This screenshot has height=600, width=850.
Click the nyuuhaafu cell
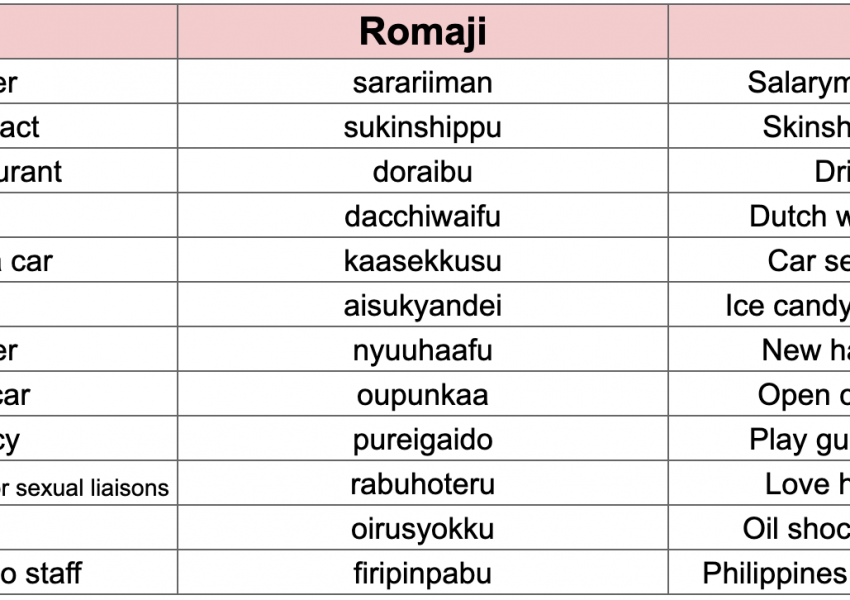(x=422, y=350)
